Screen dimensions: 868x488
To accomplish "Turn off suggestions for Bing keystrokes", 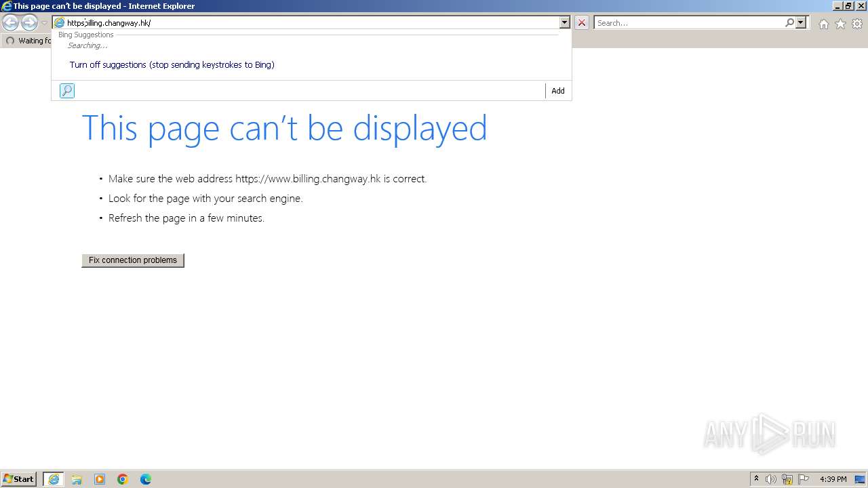I will point(172,65).
